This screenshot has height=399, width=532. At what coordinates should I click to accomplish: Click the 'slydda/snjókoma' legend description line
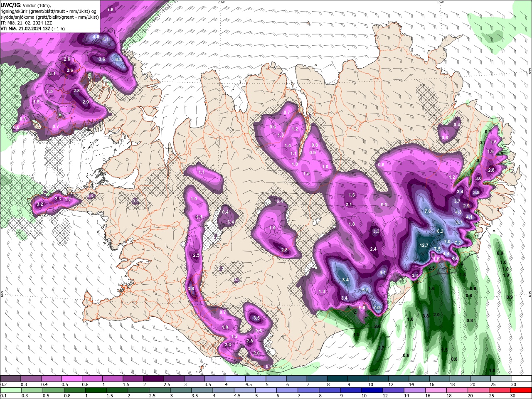pos(49,17)
